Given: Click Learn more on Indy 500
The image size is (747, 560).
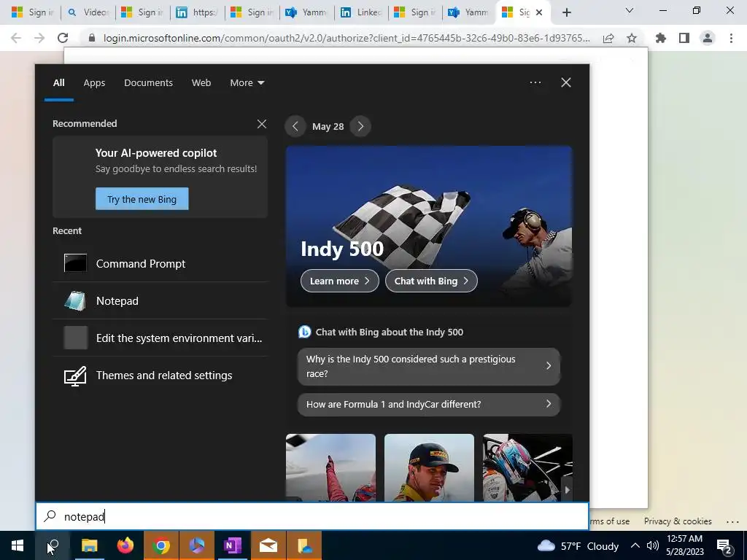Looking at the screenshot, I should (339, 281).
